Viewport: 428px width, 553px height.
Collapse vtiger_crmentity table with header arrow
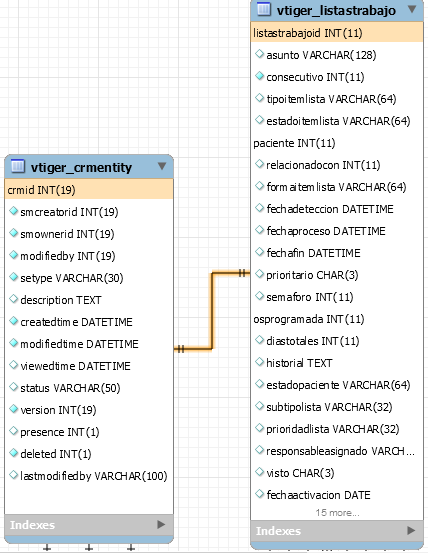pos(162,166)
